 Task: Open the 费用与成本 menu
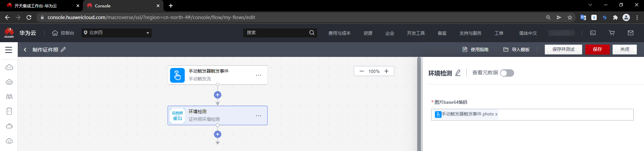pos(339,33)
